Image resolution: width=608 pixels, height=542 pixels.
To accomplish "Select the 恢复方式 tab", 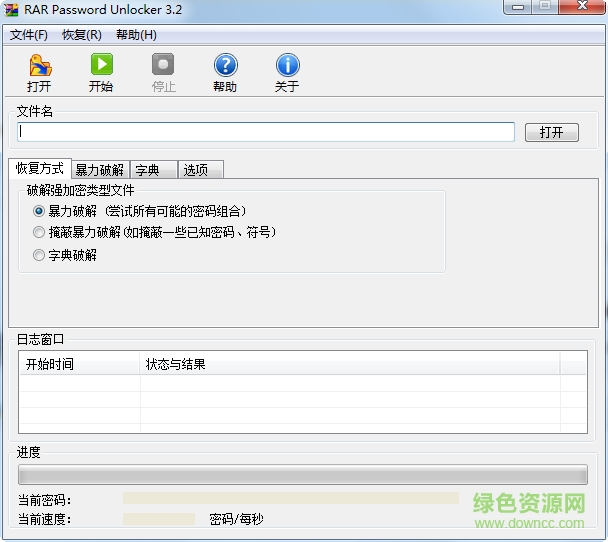I will tap(40, 168).
